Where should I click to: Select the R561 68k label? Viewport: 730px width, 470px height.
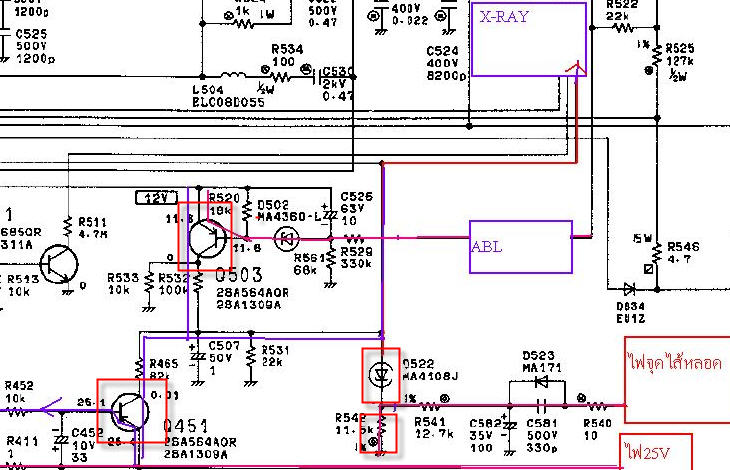tap(309, 264)
